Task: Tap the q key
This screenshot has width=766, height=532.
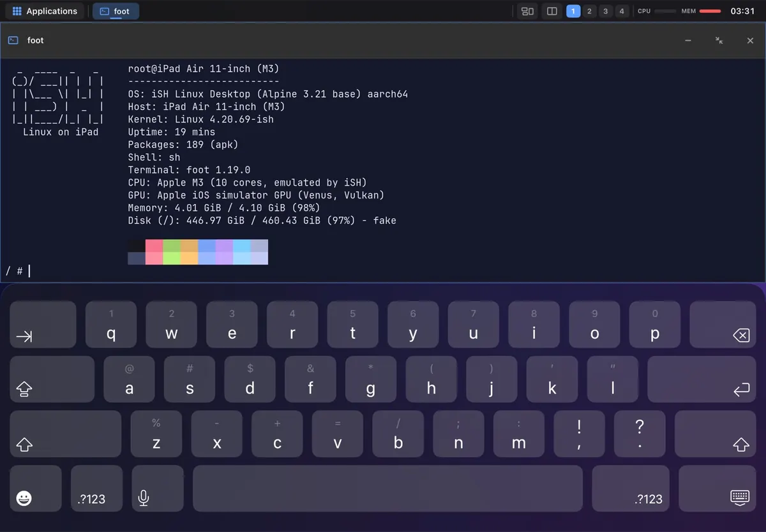Action: pyautogui.click(x=111, y=325)
